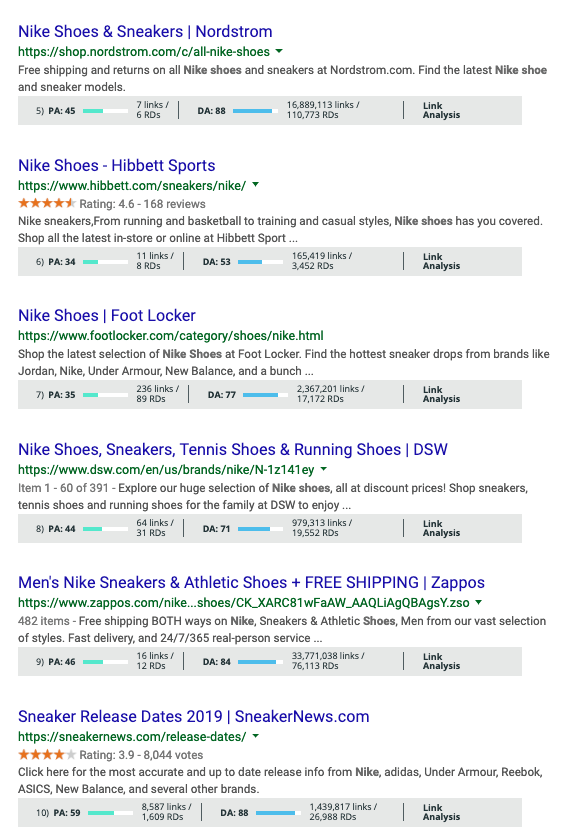Screen dimensions: 581x835
Task: Open the Sneaker Release Dates 2019 result
Action: (194, 716)
